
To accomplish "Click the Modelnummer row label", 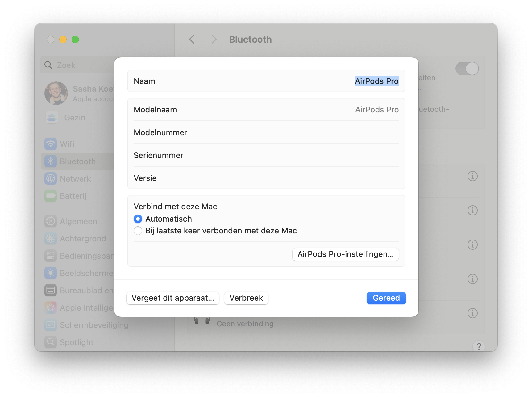I will pos(160,132).
